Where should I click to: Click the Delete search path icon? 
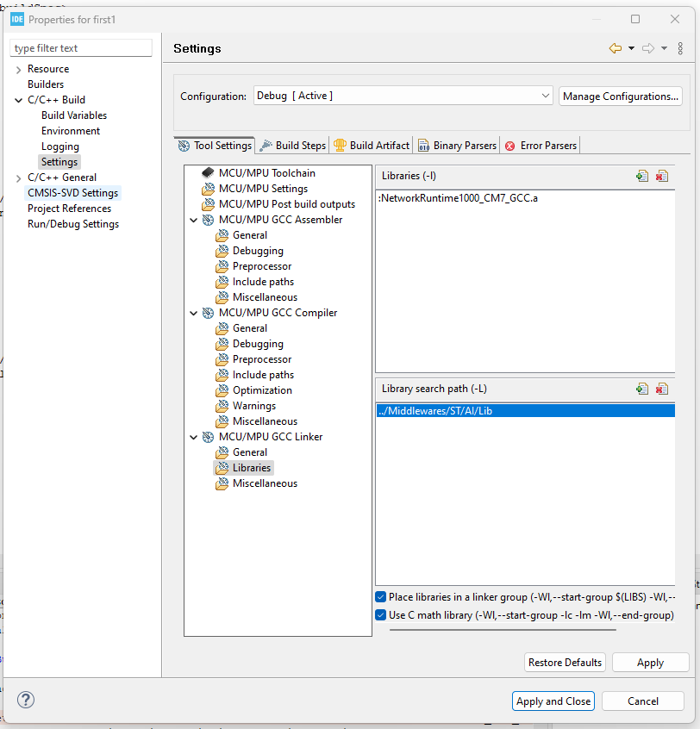click(662, 389)
